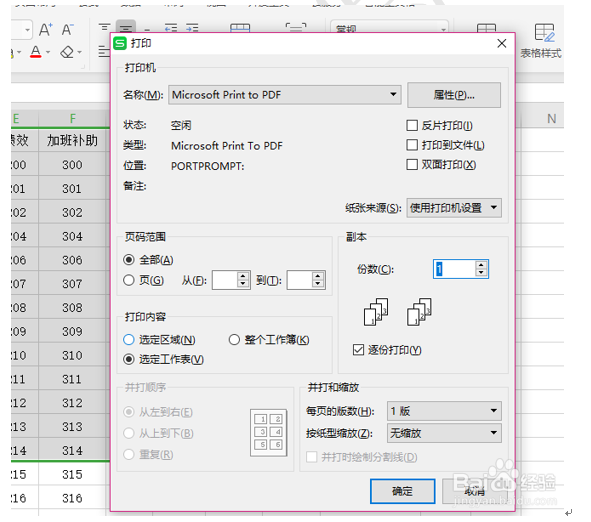Screen dimensions: 591x522
Task: Decrease the number of copies stepper
Action: pyautogui.click(x=481, y=273)
